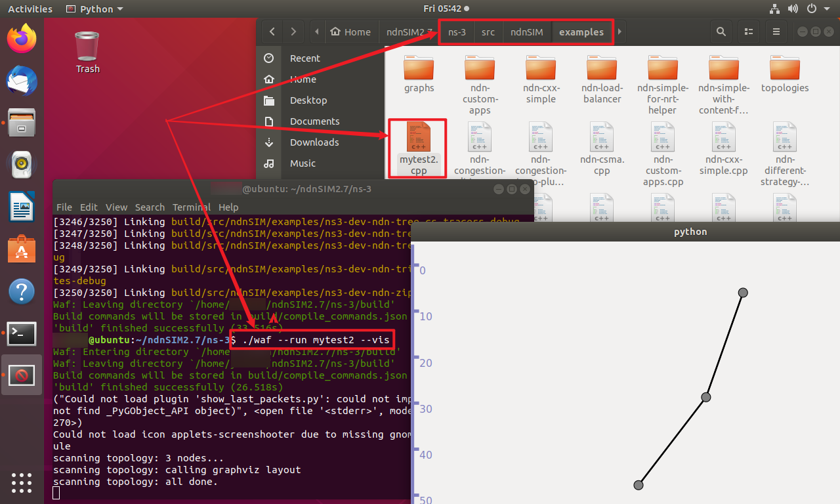Click the volume icon in the top bar
Image resolution: width=840 pixels, height=504 pixels.
[793, 9]
